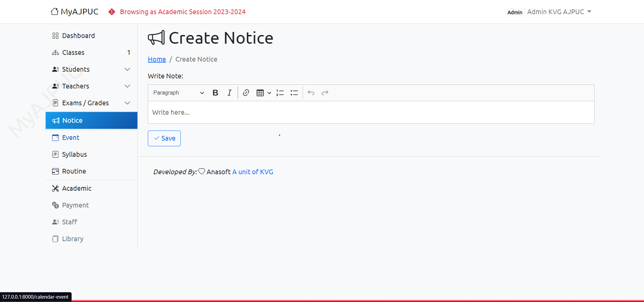The height and width of the screenshot is (302, 644).
Task: Follow the Home breadcrumb link
Action: tap(157, 59)
